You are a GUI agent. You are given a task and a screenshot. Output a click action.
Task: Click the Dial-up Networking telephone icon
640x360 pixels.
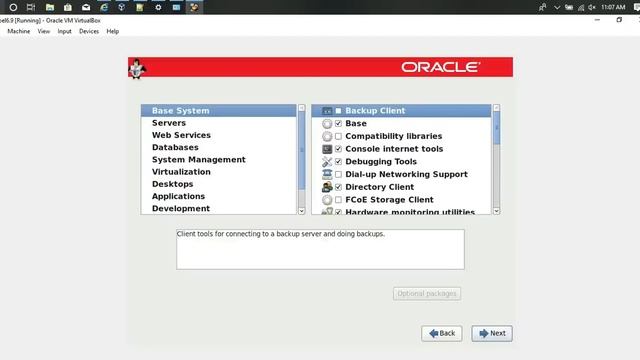click(x=327, y=174)
